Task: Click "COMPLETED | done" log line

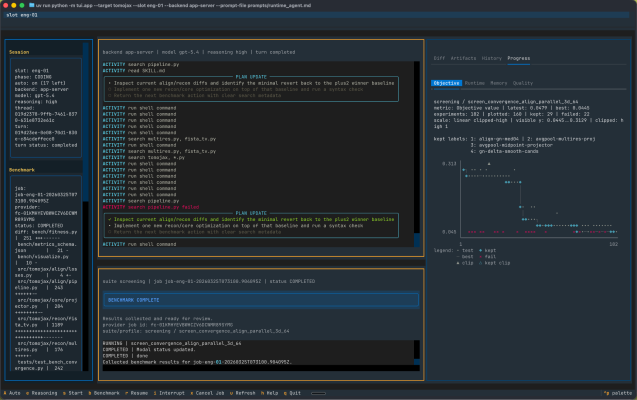Action: (x=126, y=356)
